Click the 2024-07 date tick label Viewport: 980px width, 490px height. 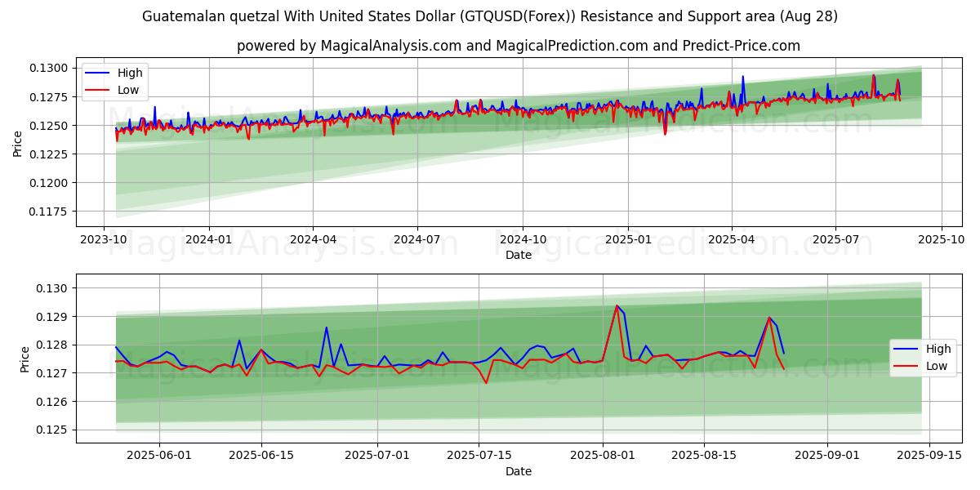[417, 240]
